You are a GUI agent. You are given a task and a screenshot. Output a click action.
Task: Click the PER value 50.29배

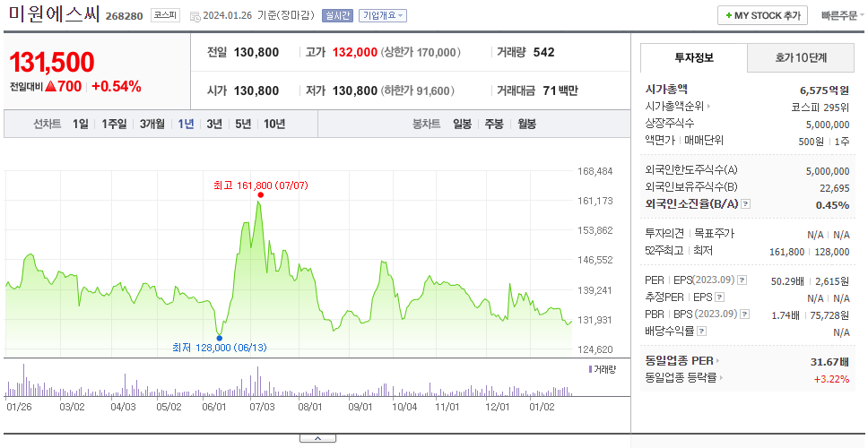[787, 281]
